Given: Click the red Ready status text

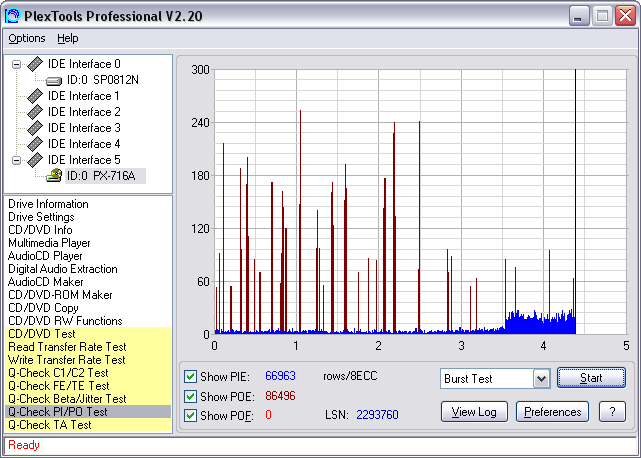Looking at the screenshot, I should tap(24, 445).
